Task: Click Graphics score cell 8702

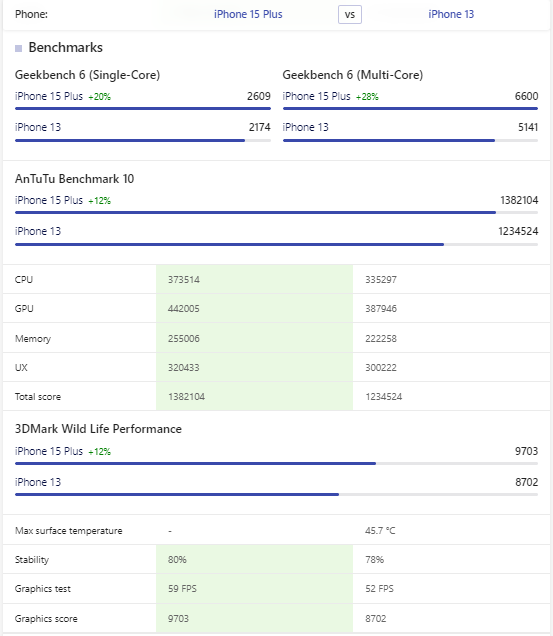Action: pyautogui.click(x=376, y=619)
